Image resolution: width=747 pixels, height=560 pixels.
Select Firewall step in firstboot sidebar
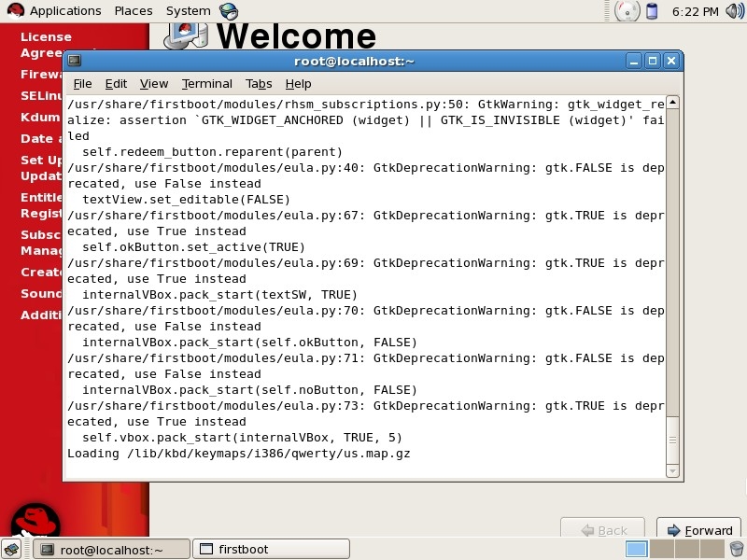pos(41,75)
